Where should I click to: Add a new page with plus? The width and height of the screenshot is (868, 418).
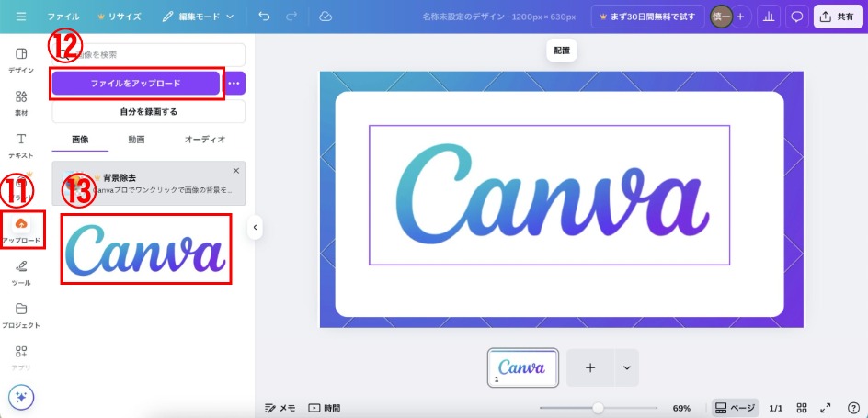[590, 367]
